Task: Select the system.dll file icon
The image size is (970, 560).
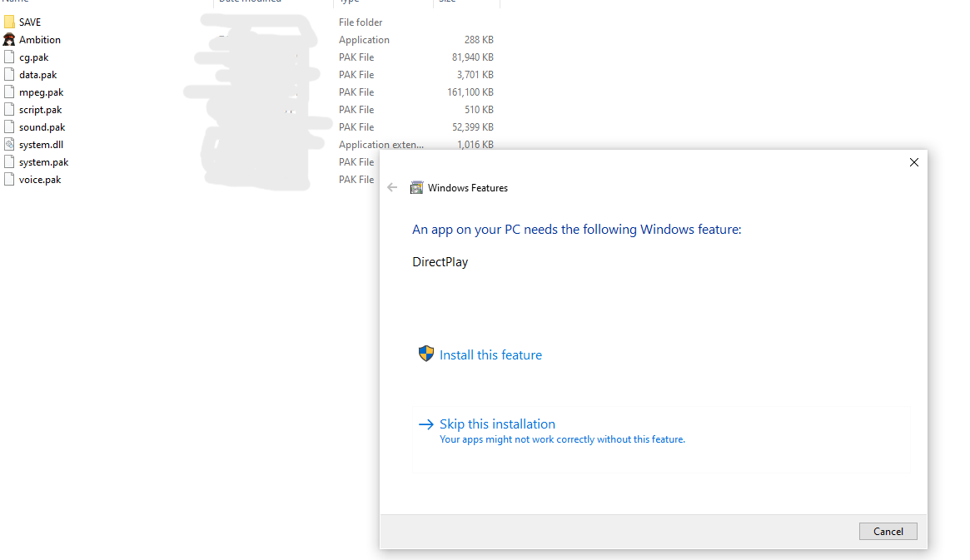Action: (9, 145)
